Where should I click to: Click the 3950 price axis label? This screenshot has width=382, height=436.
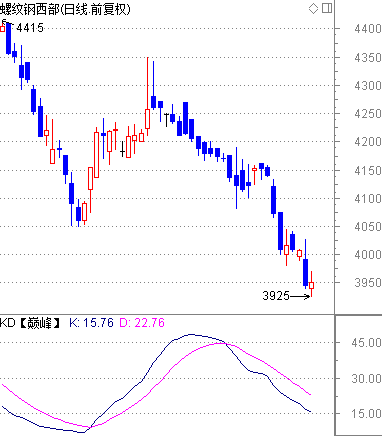coord(368,283)
